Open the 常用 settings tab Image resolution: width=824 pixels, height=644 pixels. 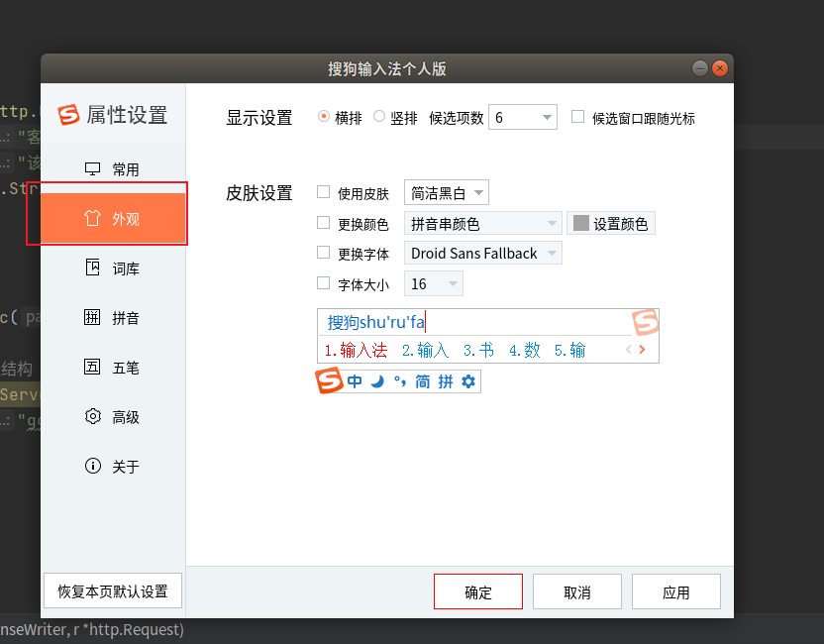coord(113,169)
